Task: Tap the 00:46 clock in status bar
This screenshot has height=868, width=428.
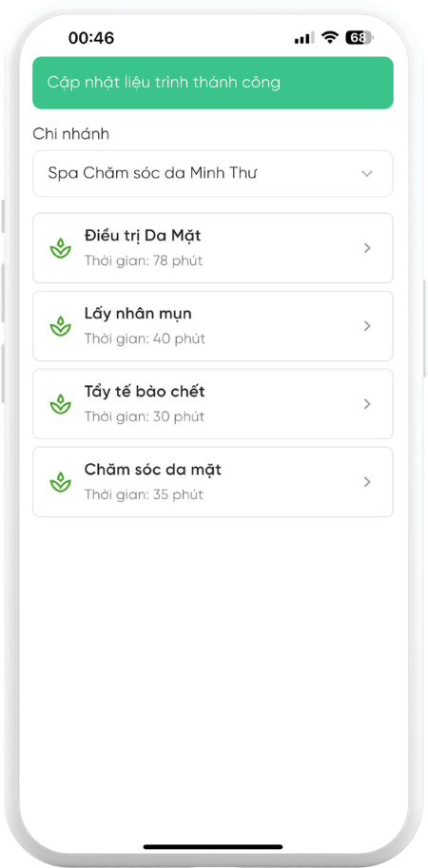Action: [91, 38]
